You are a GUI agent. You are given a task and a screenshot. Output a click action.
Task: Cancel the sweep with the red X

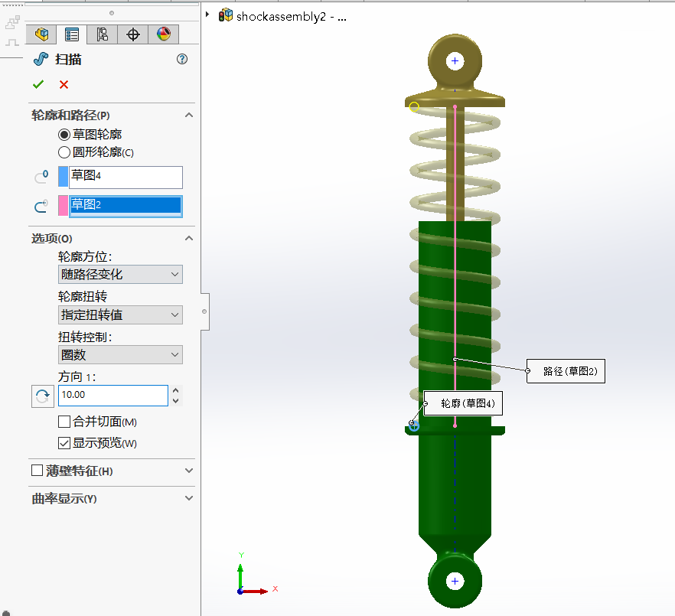coord(64,85)
